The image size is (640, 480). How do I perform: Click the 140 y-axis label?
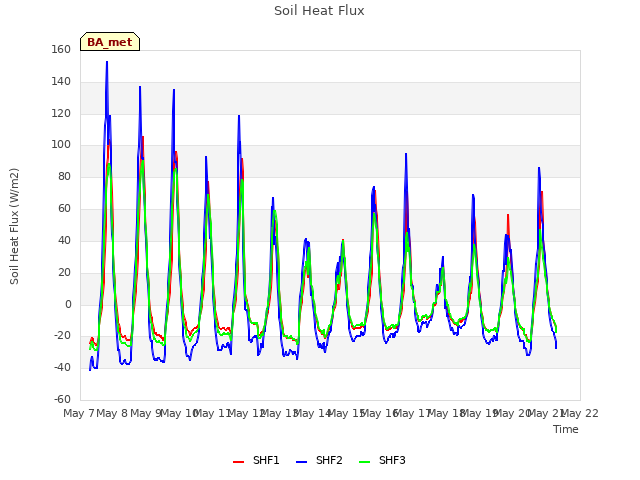pos(61,81)
